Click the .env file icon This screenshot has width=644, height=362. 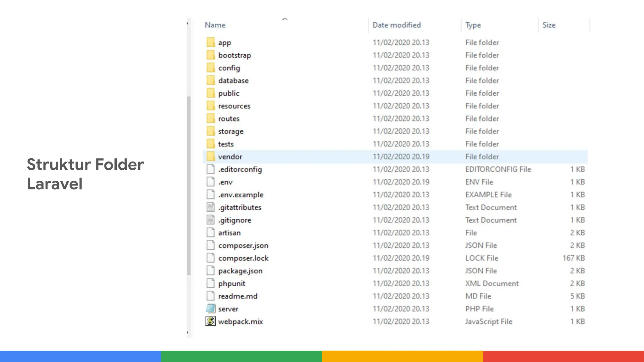point(210,182)
